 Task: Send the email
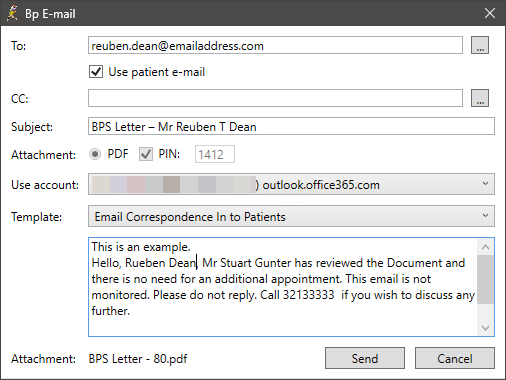coord(365,358)
